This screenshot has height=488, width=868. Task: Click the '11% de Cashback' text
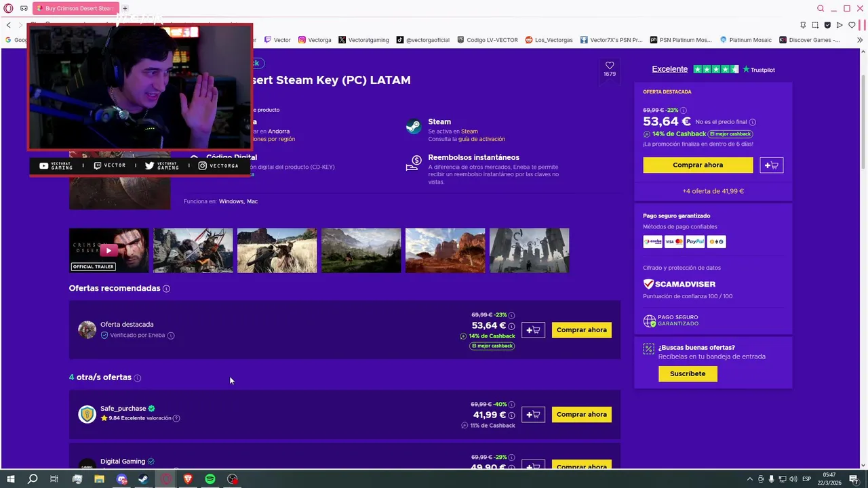coord(492,426)
